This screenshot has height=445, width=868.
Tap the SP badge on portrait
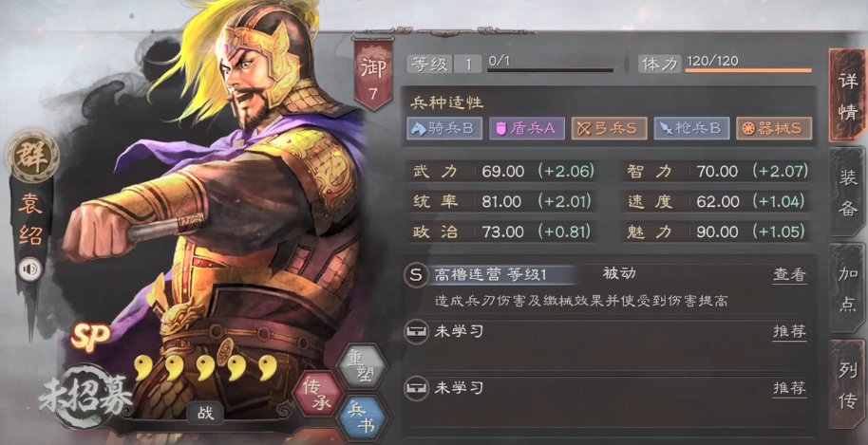[89, 336]
